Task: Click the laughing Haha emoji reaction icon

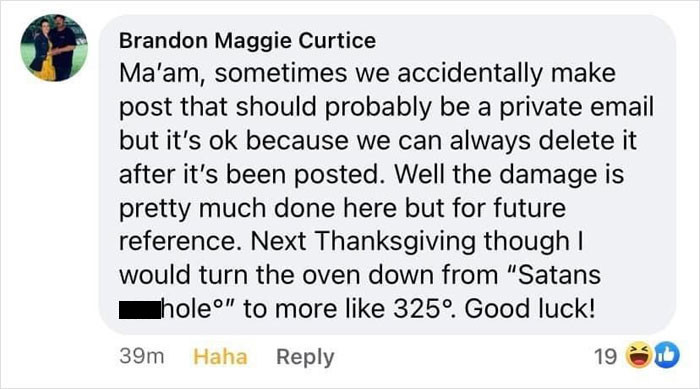Action: coord(639,356)
